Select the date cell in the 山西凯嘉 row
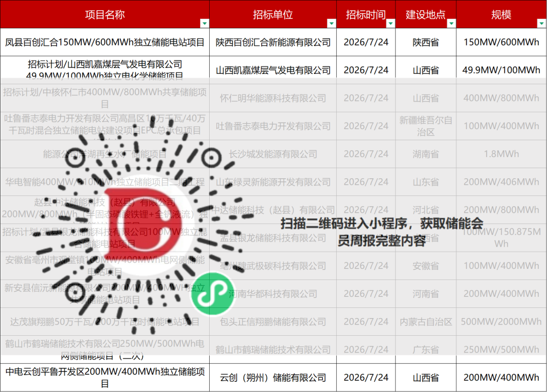The width and height of the screenshot is (547, 392). pos(366,70)
